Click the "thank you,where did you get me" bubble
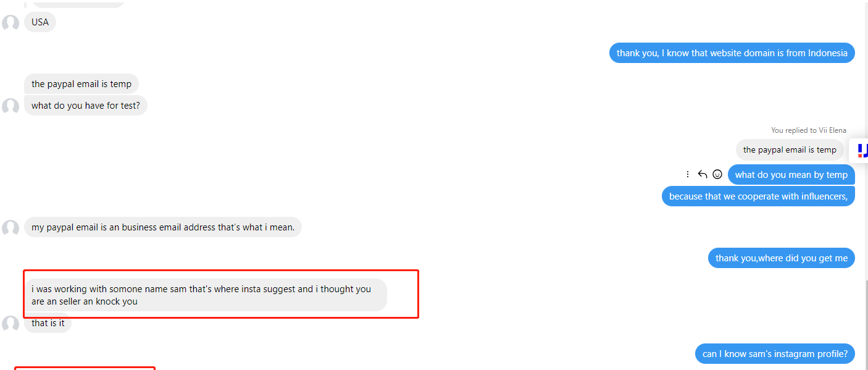 [x=781, y=258]
